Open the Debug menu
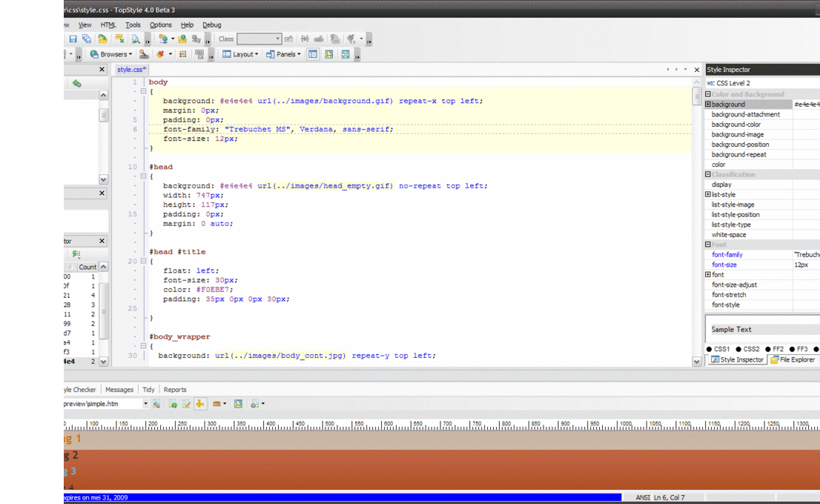 pyautogui.click(x=212, y=24)
